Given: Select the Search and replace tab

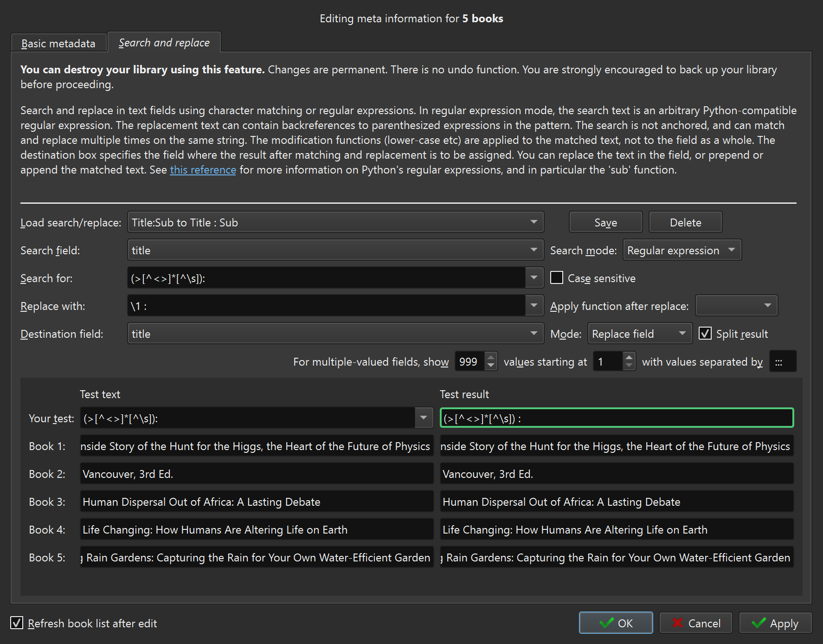Looking at the screenshot, I should (x=164, y=42).
